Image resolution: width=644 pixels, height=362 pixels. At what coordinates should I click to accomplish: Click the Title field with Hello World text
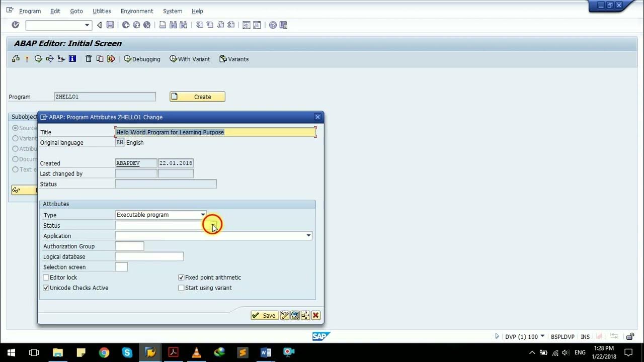(215, 132)
